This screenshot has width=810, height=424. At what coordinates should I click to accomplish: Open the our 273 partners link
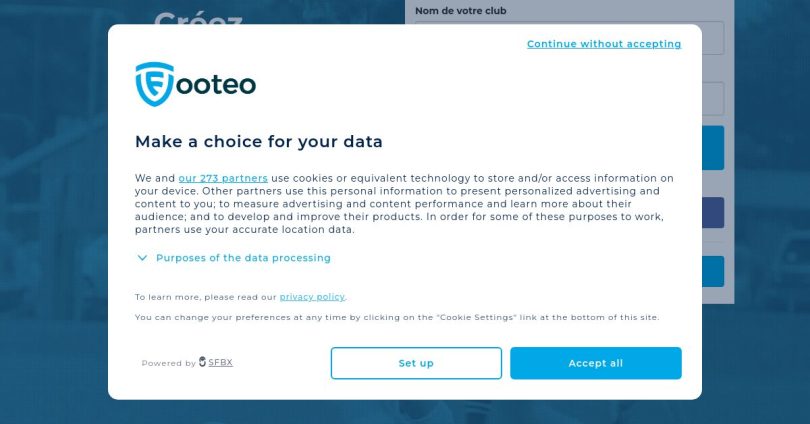click(x=223, y=178)
